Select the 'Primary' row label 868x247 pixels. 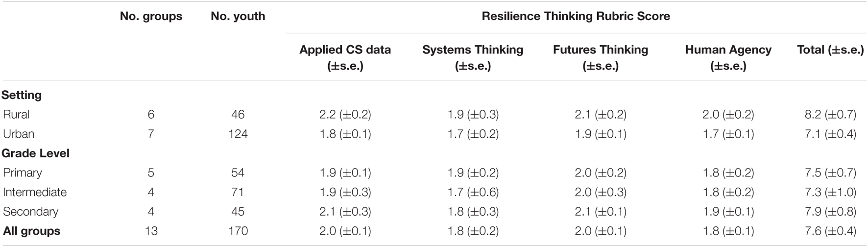(x=22, y=173)
